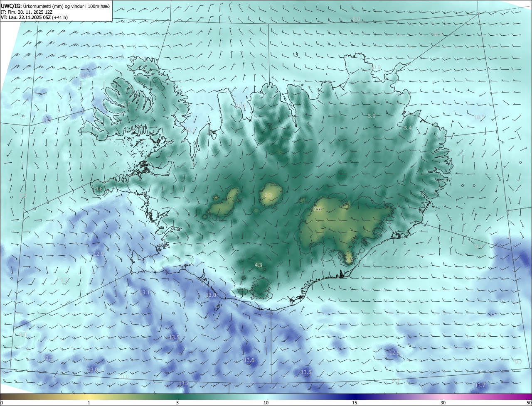Click the 10.5 value off the east coast

(479, 117)
